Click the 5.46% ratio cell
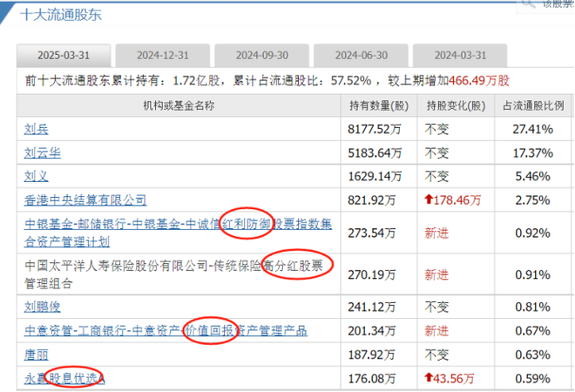 click(x=533, y=176)
